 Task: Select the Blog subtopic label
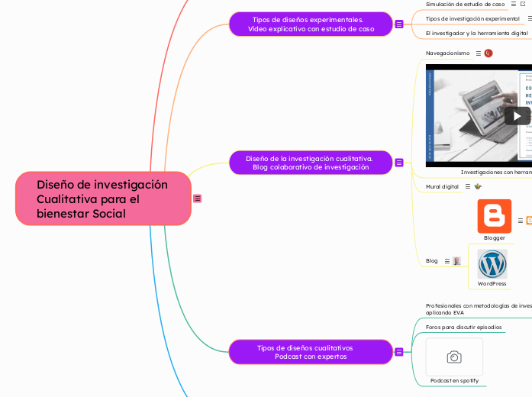[x=431, y=261]
